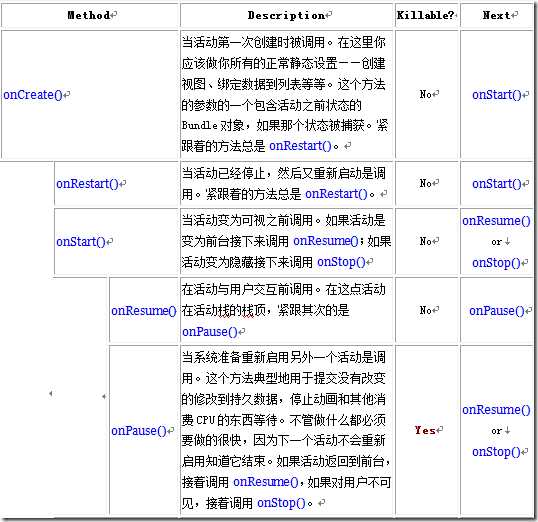The width and height of the screenshot is (538, 522).
Task: Click onResume() in Next column of onStart row
Action: [x=496, y=221]
